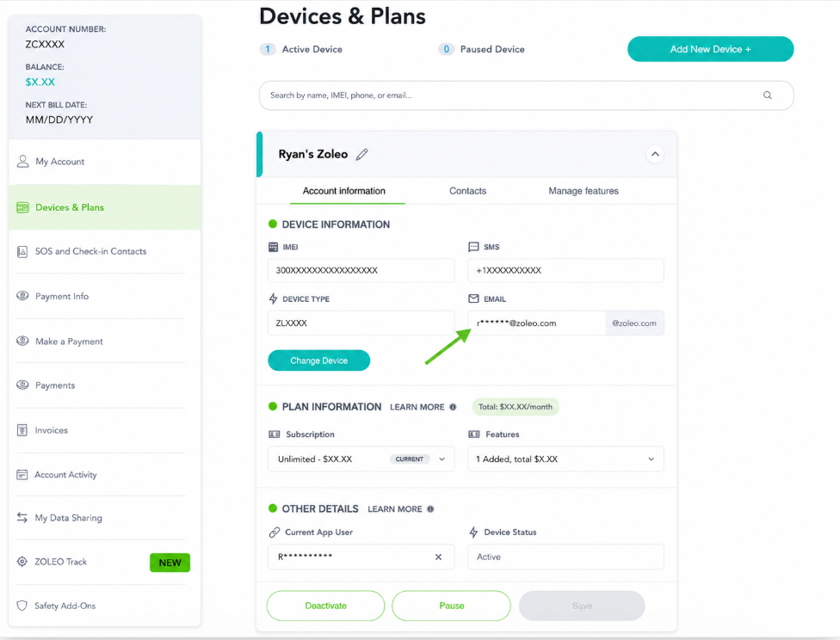The image size is (840, 640).
Task: Click the SOS and Check-in Contacts icon
Action: (22, 252)
